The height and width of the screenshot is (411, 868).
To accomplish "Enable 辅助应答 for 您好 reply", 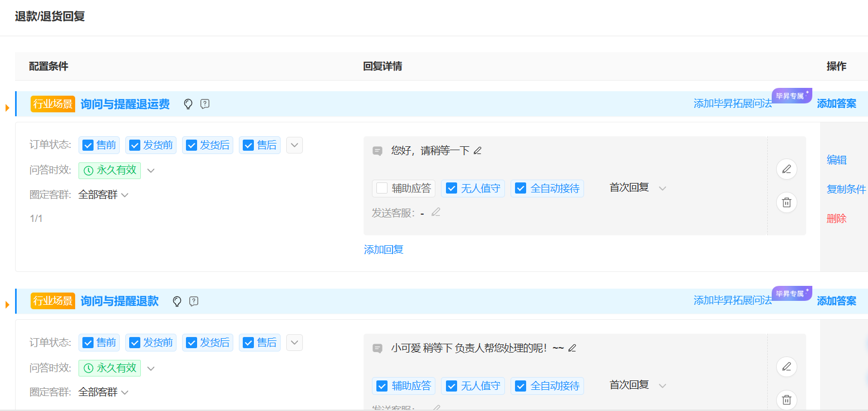I will point(382,188).
